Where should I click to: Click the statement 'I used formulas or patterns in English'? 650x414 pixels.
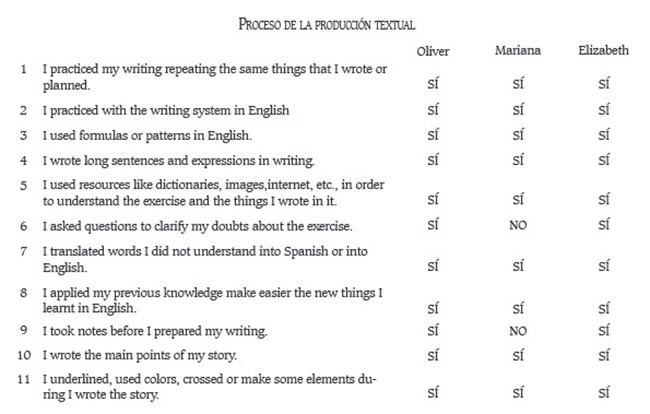coord(147,135)
